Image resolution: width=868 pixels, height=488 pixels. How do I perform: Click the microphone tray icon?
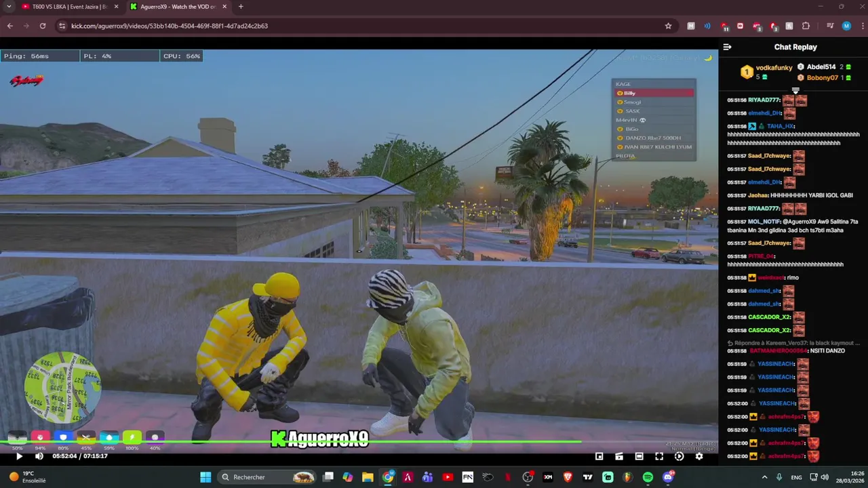click(779, 477)
